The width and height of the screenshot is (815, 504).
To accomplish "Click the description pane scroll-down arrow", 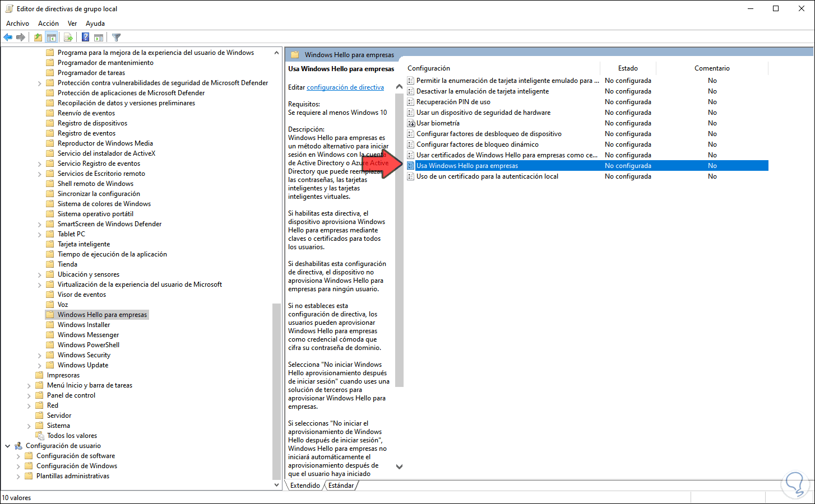I will coord(399,466).
